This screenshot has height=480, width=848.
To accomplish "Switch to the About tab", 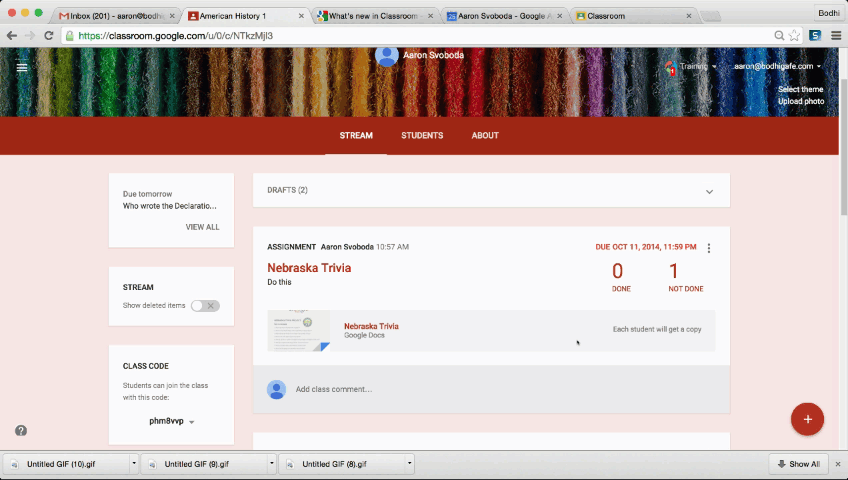I will (485, 135).
